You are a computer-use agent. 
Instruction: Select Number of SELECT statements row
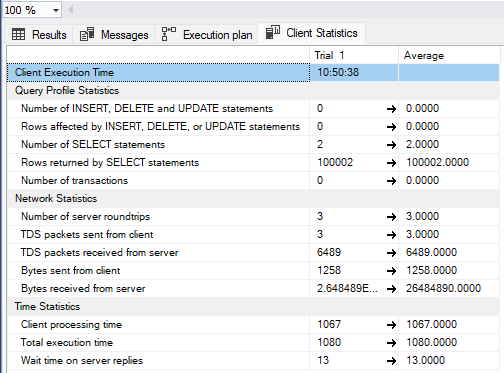click(x=253, y=144)
